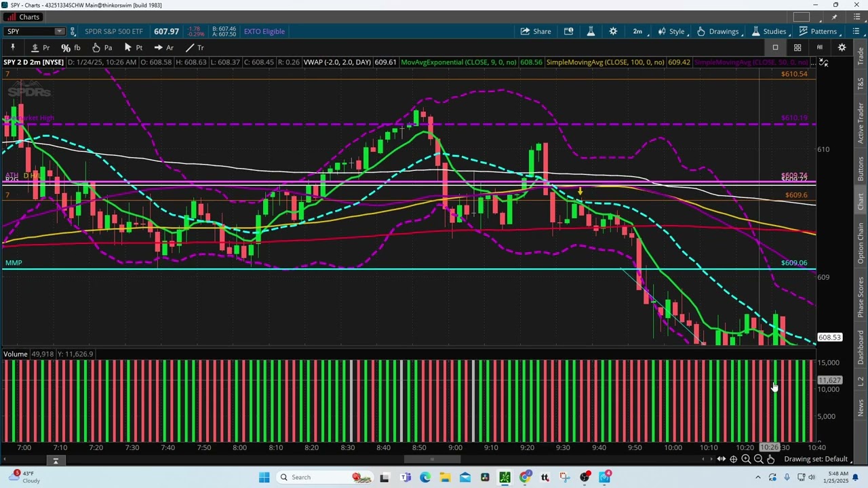Collapse the study labels arrows icon
The width and height of the screenshot is (868, 488).
tap(823, 62)
